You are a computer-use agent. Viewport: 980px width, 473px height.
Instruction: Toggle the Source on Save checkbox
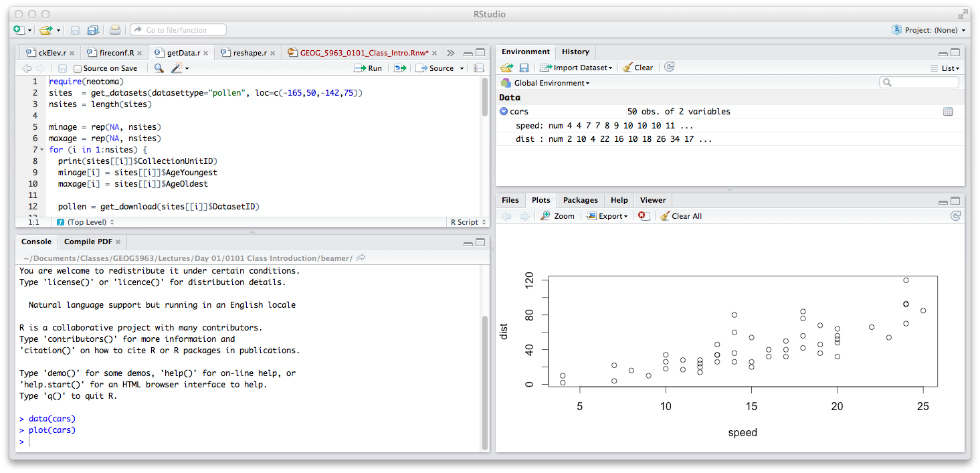(x=78, y=68)
